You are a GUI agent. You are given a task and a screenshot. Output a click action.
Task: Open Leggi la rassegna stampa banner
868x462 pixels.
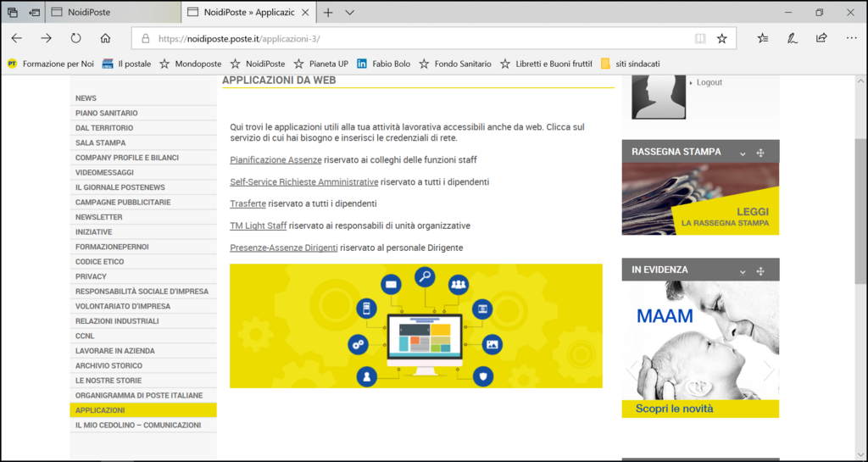click(700, 198)
